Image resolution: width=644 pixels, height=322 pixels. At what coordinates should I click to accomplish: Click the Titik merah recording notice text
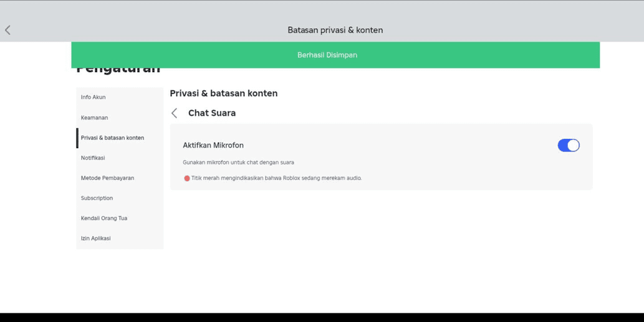coord(276,178)
